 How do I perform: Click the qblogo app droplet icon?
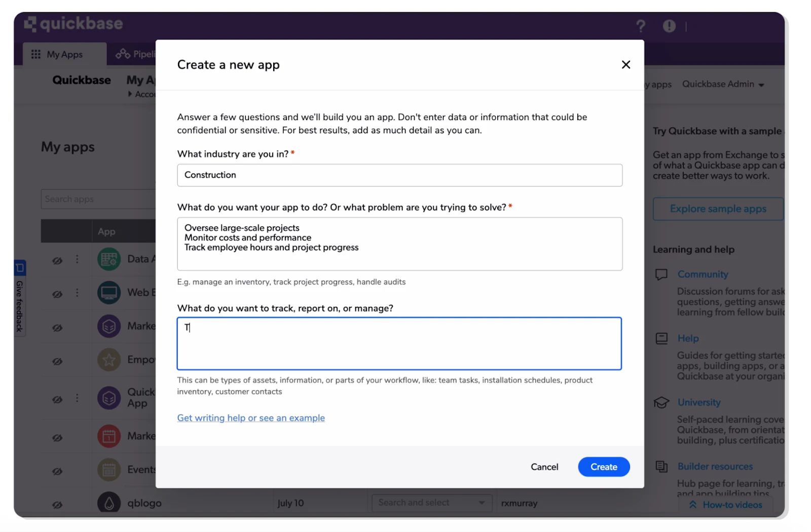(109, 503)
